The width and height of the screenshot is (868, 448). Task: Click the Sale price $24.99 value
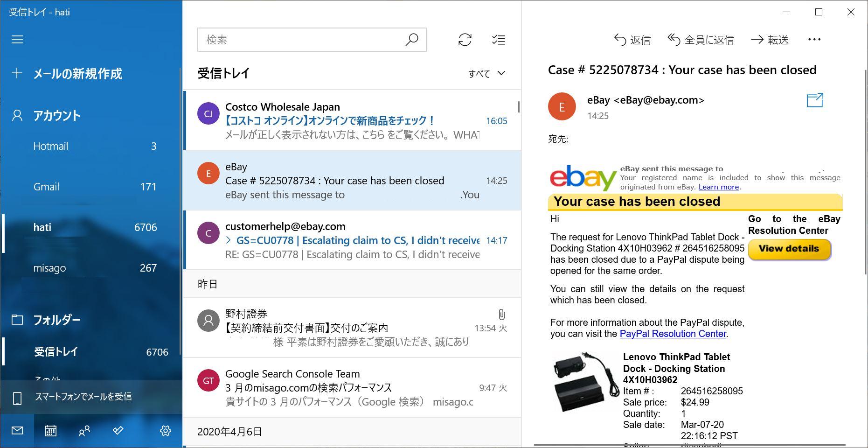(695, 402)
